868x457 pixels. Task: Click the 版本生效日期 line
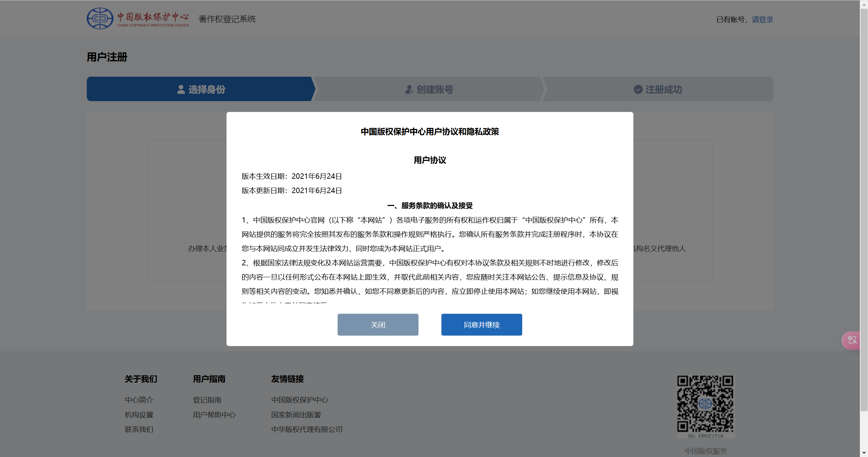(292, 176)
